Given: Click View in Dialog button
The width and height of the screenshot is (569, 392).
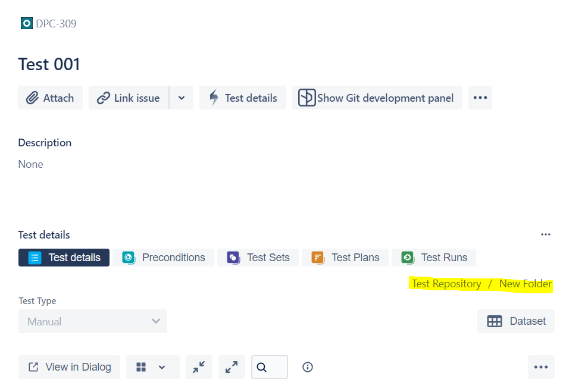Looking at the screenshot, I should point(69,367).
